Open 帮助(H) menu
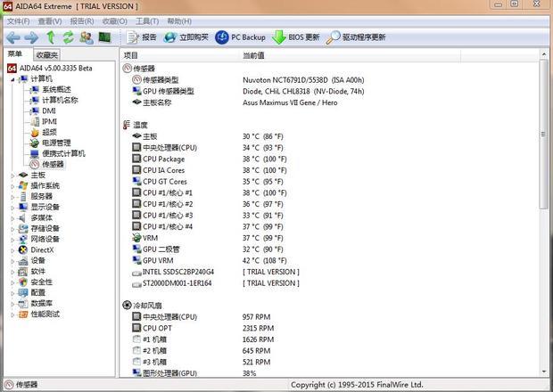This screenshot has width=553, height=392. [x=179, y=21]
